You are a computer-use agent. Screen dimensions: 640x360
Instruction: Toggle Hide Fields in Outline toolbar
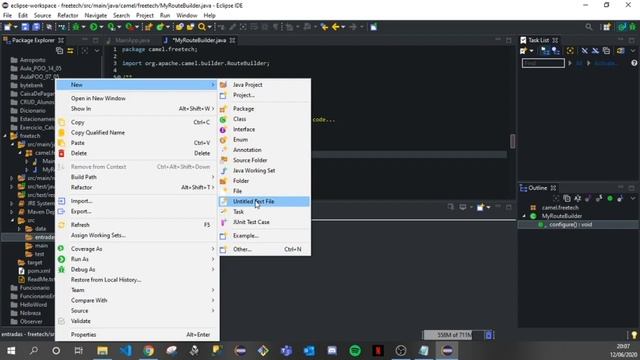[x=588, y=198]
